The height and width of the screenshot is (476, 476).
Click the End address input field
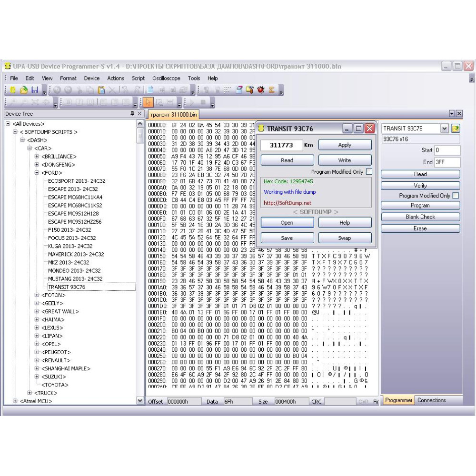pyautogui.click(x=447, y=162)
